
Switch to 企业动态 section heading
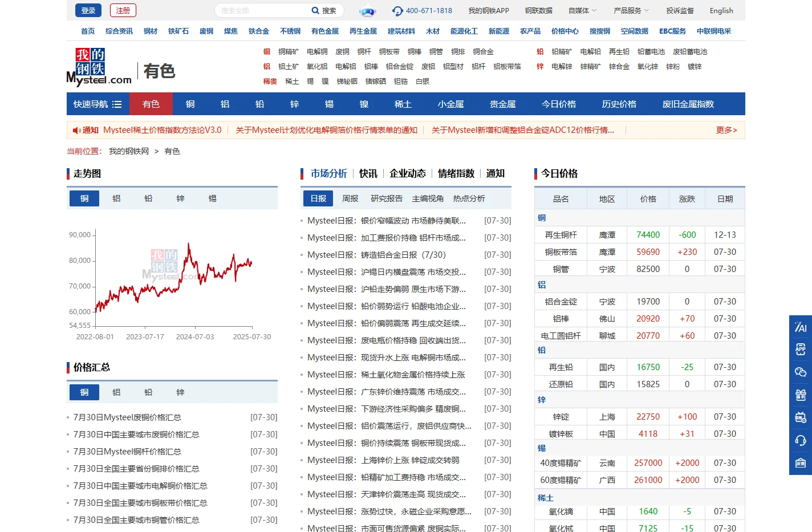click(x=407, y=173)
